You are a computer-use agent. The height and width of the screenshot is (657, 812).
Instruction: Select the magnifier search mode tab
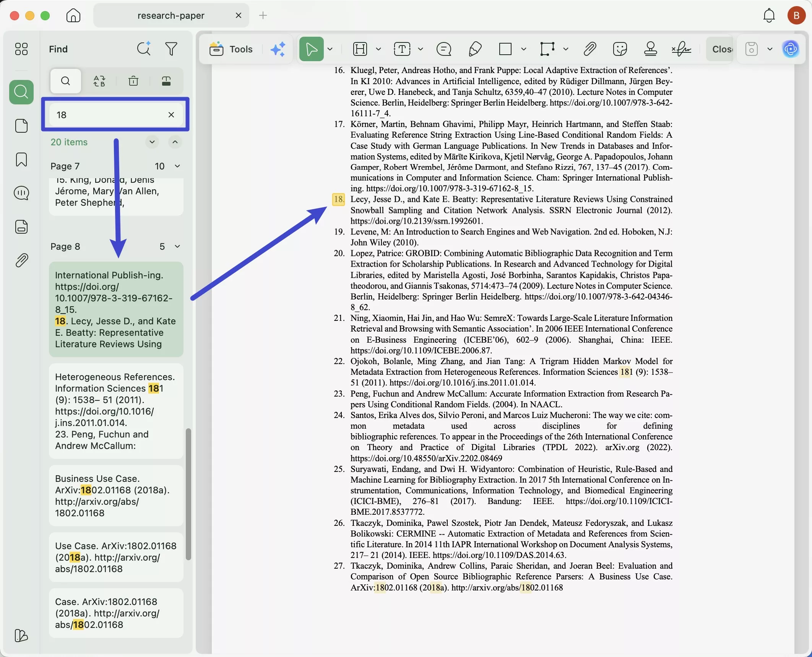tap(65, 81)
